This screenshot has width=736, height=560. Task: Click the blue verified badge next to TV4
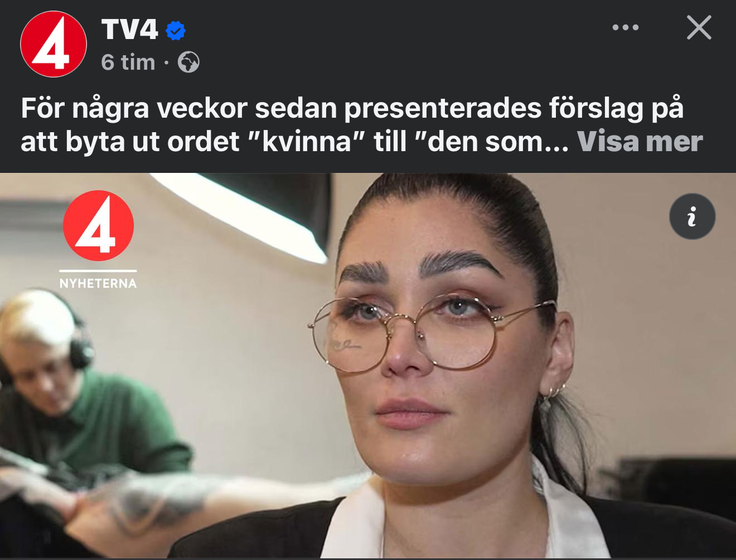(x=176, y=30)
